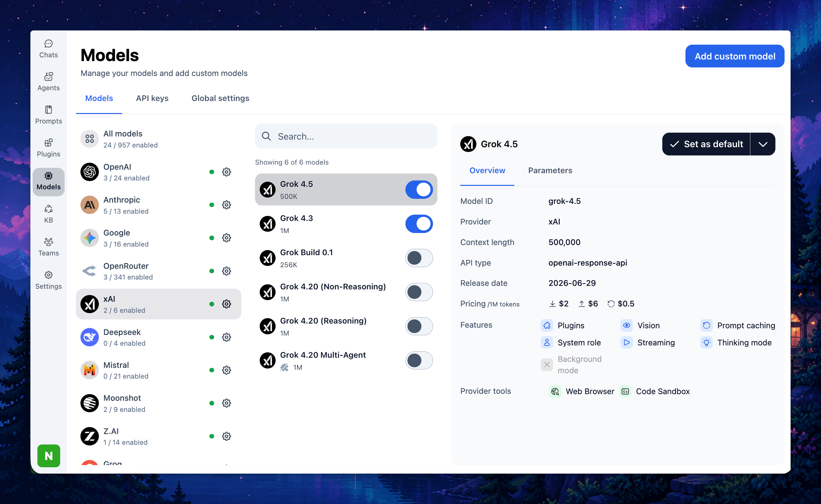Screen dimensions: 821x504
Task: Click the Web Browser provider tool icon
Action: pos(555,391)
